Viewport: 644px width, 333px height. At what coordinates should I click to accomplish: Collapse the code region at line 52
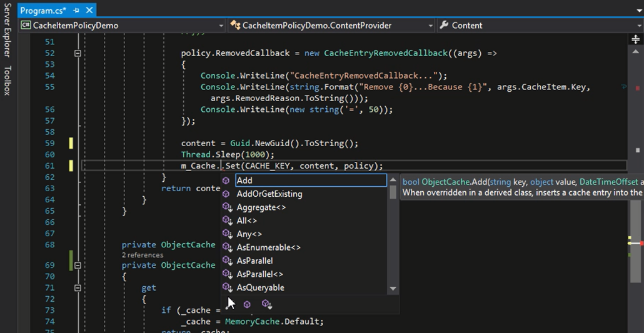tap(78, 53)
